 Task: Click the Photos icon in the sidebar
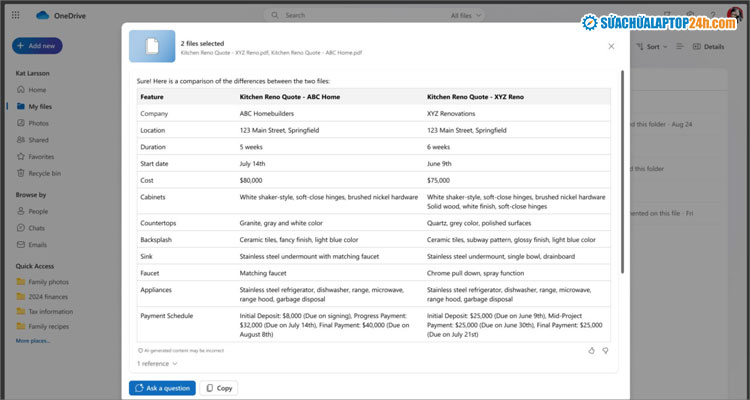[21, 123]
